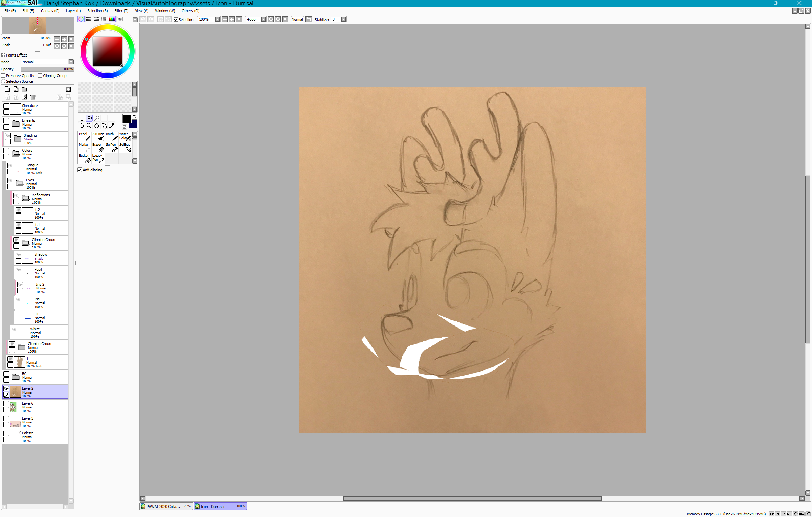Open the dropdown arrow beside undo button
Viewport: 812px width, 517px height.
click(135, 20)
